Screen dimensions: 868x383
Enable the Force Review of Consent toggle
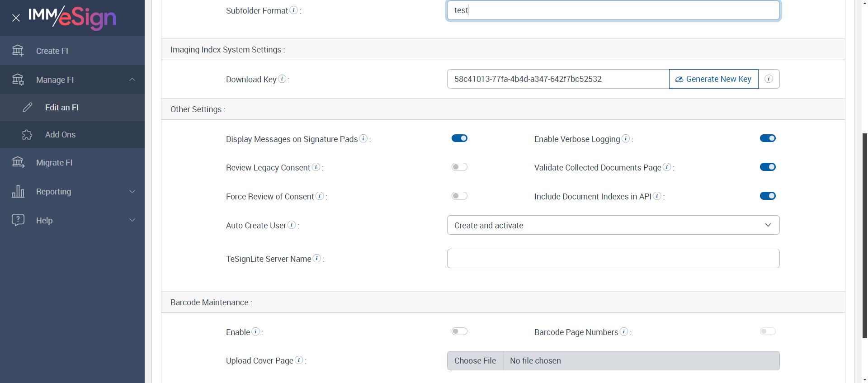tap(459, 196)
